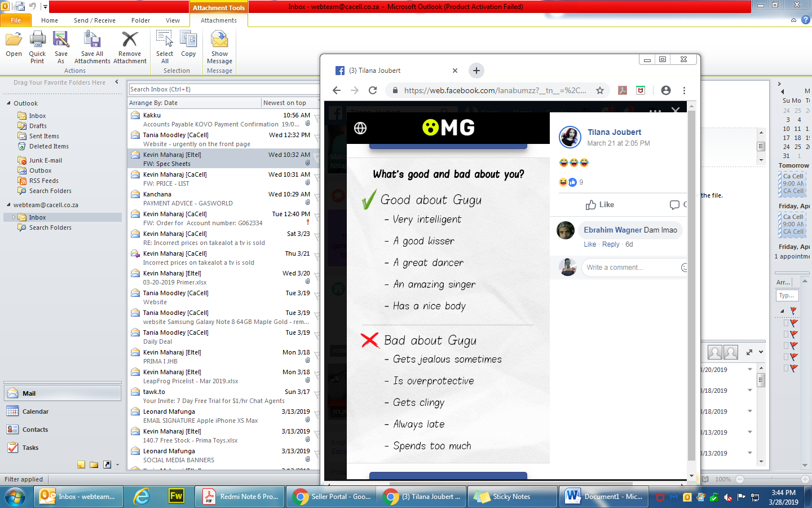812x508 pixels.
Task: Like Tilana Joubert's Facebook post
Action: coord(600,204)
